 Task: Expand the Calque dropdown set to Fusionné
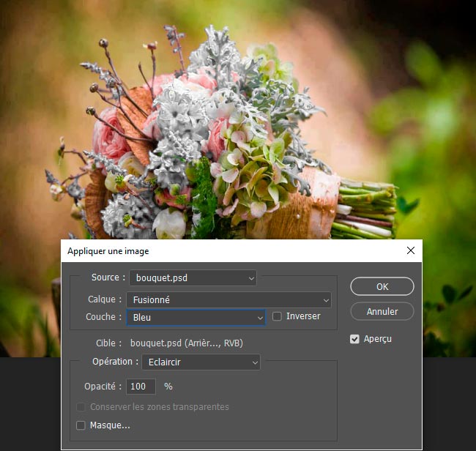(228, 299)
